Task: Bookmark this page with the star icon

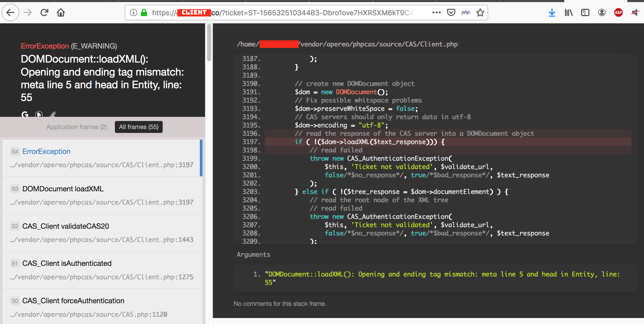Action: click(x=480, y=12)
